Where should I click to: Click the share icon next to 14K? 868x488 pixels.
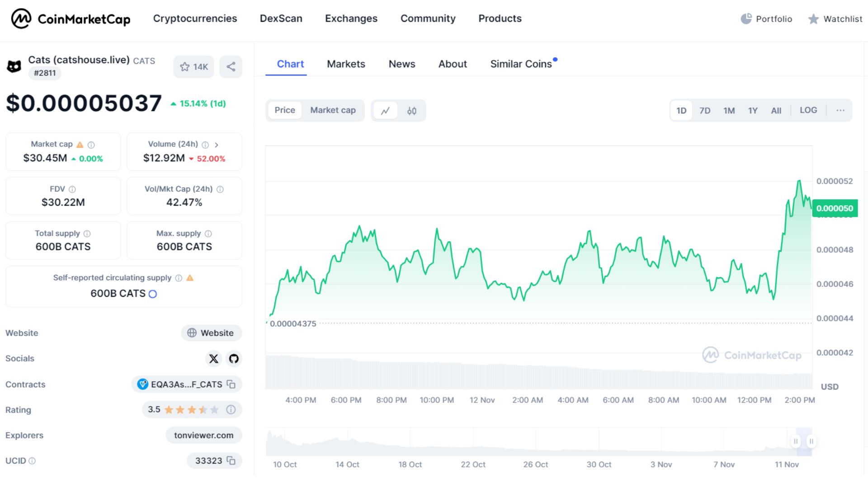pos(231,67)
